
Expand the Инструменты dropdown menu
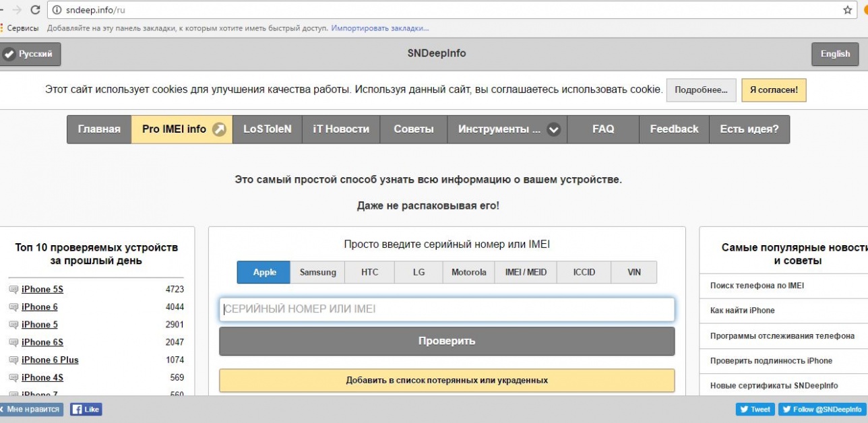coord(507,129)
